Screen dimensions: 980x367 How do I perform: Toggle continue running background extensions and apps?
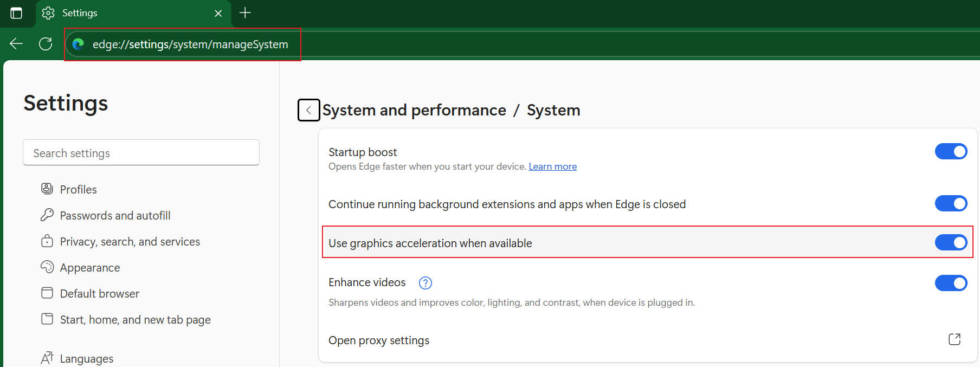(x=951, y=203)
